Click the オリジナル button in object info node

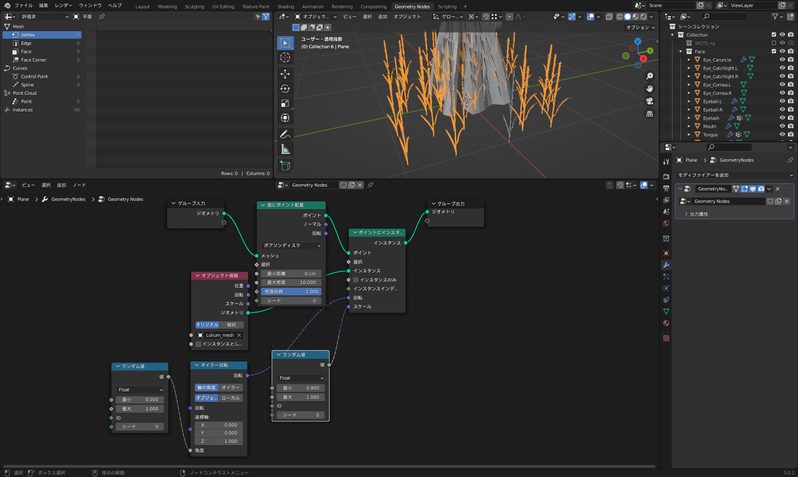click(207, 325)
